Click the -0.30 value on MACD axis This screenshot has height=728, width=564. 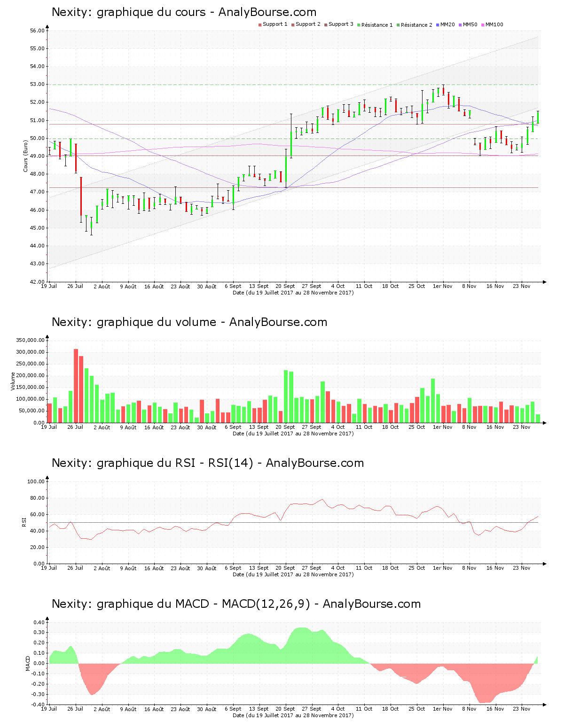click(38, 694)
